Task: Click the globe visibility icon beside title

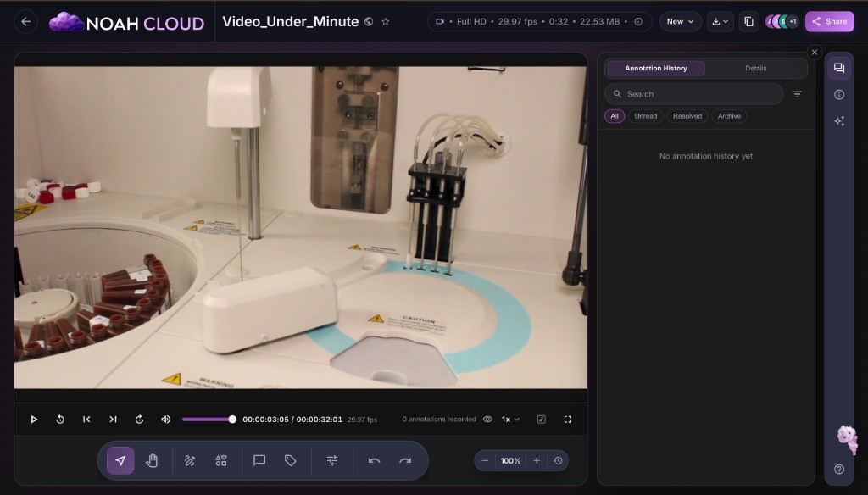Action: (369, 21)
